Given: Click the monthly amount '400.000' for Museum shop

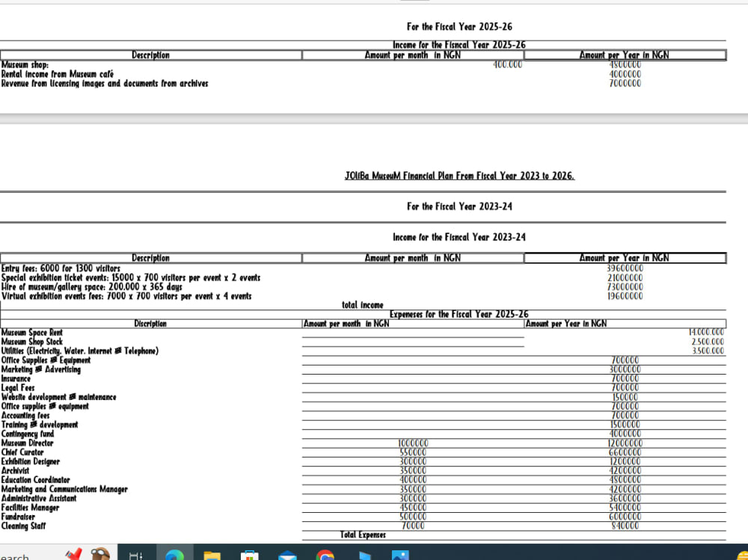Looking at the screenshot, I should point(507,64).
